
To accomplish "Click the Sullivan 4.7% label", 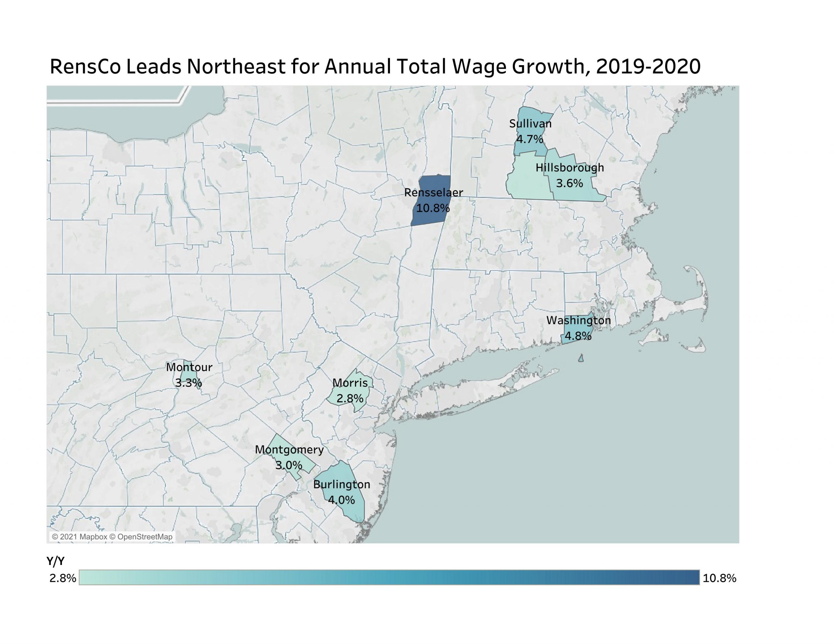I will coord(530,139).
